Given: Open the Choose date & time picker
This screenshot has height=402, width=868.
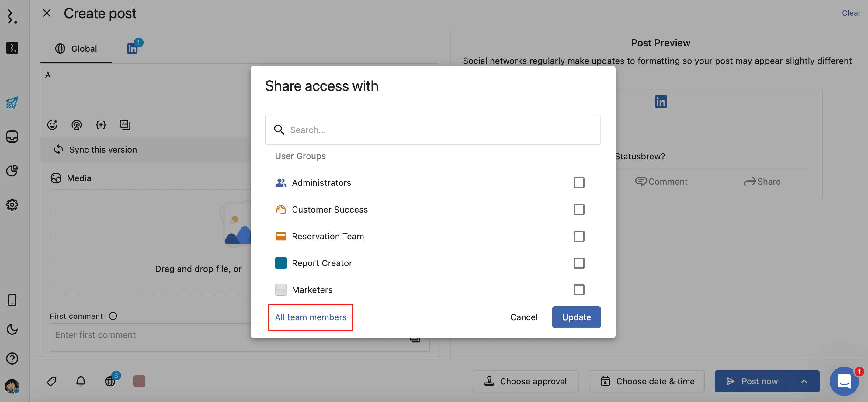Looking at the screenshot, I should click(x=647, y=381).
